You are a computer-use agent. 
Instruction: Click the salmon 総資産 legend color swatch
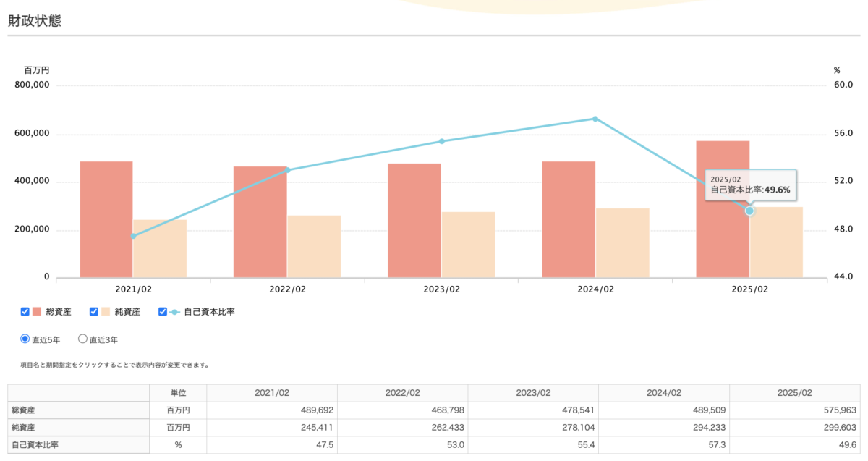coord(37,312)
